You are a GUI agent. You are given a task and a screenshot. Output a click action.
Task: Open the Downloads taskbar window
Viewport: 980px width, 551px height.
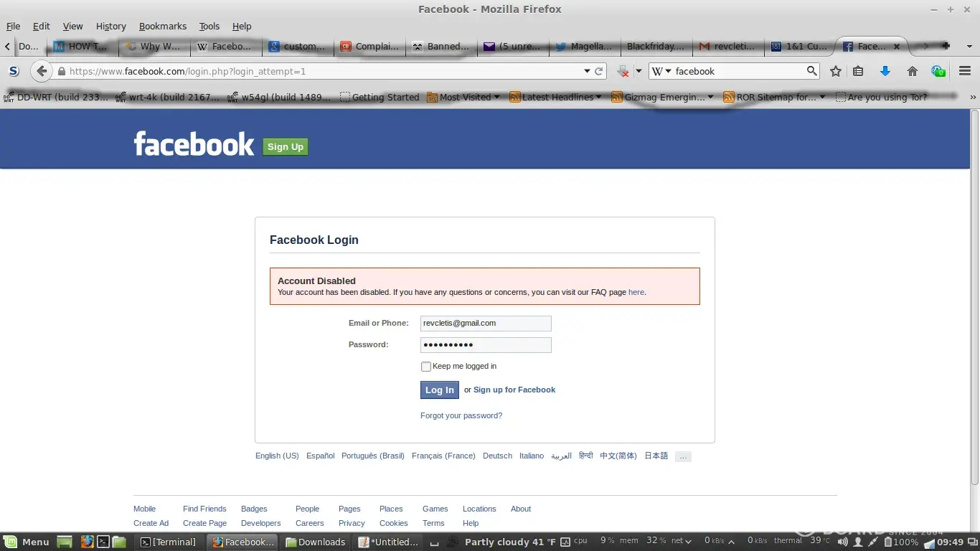tap(316, 542)
